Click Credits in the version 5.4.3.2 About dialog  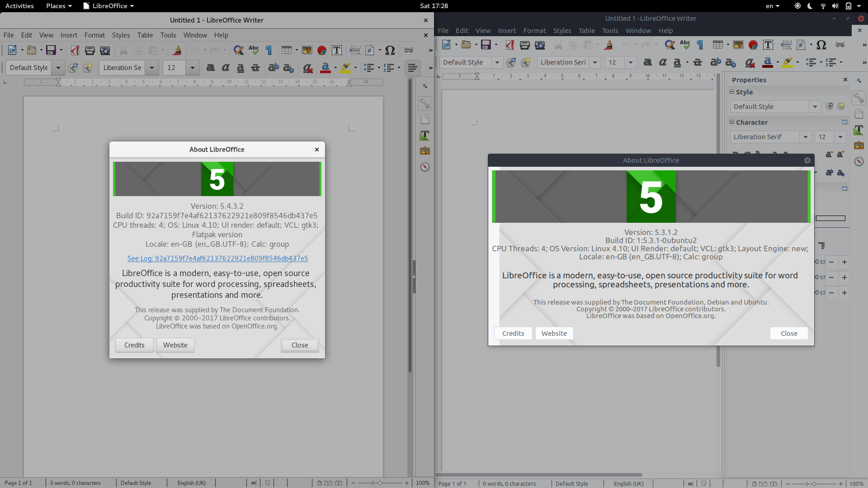pyautogui.click(x=134, y=345)
